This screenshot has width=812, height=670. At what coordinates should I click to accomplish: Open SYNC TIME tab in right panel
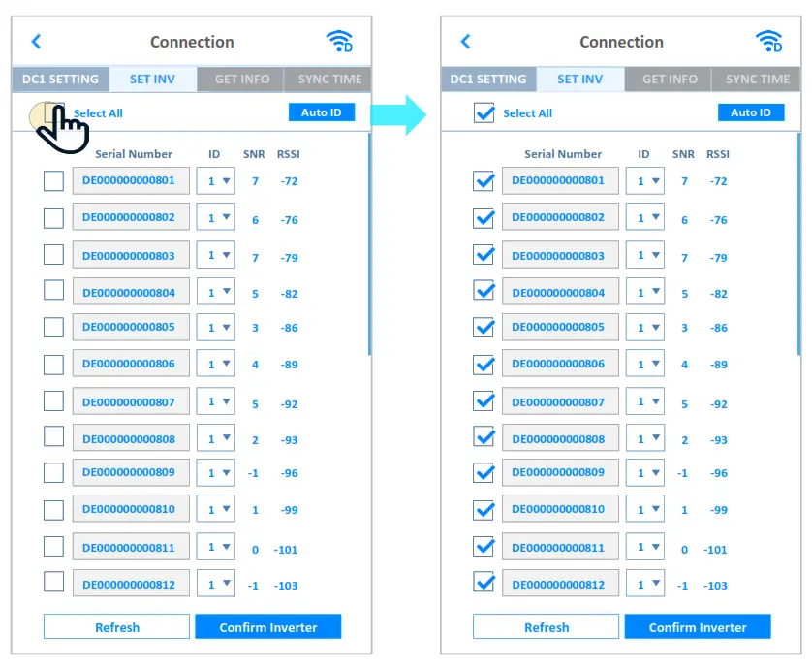[757, 80]
